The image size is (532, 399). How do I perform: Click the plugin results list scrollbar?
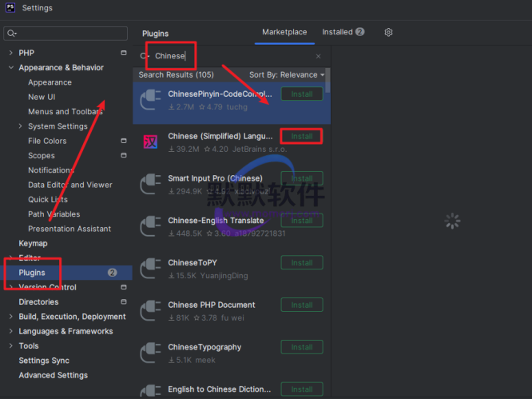point(328,81)
